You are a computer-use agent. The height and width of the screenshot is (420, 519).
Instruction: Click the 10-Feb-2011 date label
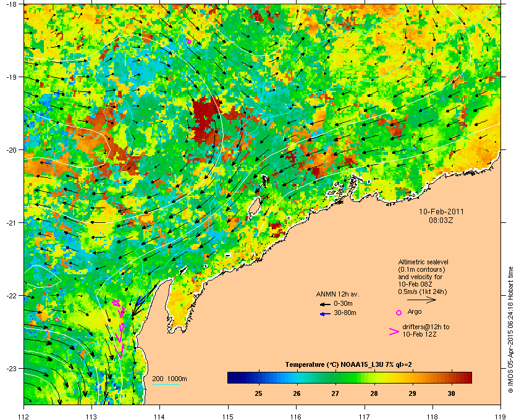click(441, 212)
